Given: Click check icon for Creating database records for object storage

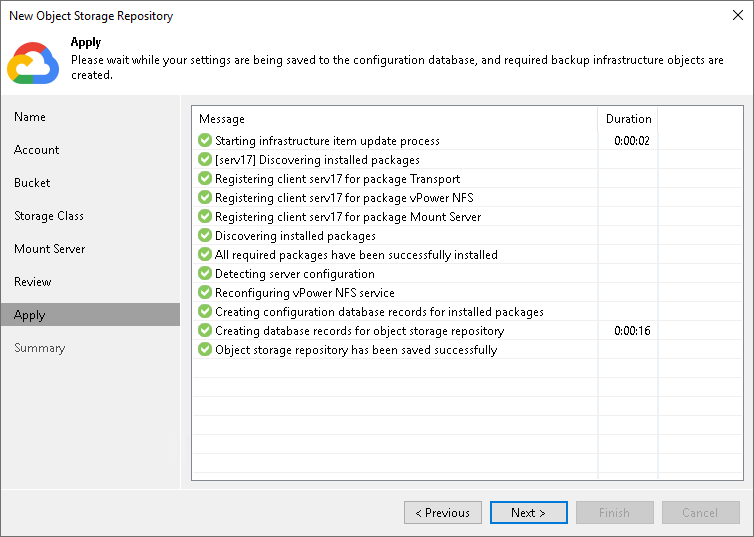Looking at the screenshot, I should click(205, 330).
